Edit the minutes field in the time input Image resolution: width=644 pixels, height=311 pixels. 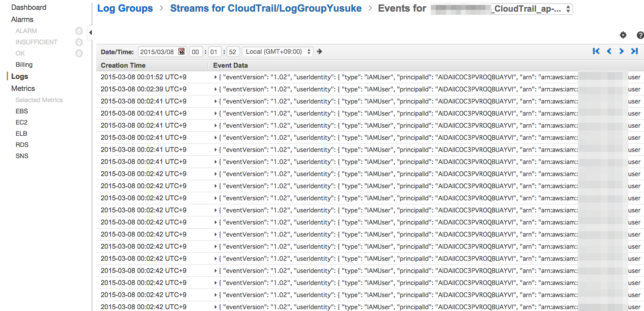[x=215, y=51]
